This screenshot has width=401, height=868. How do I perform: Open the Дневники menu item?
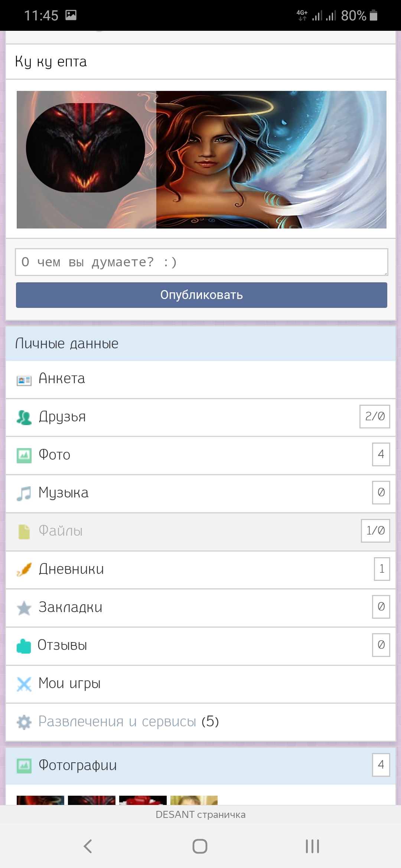coord(71,569)
